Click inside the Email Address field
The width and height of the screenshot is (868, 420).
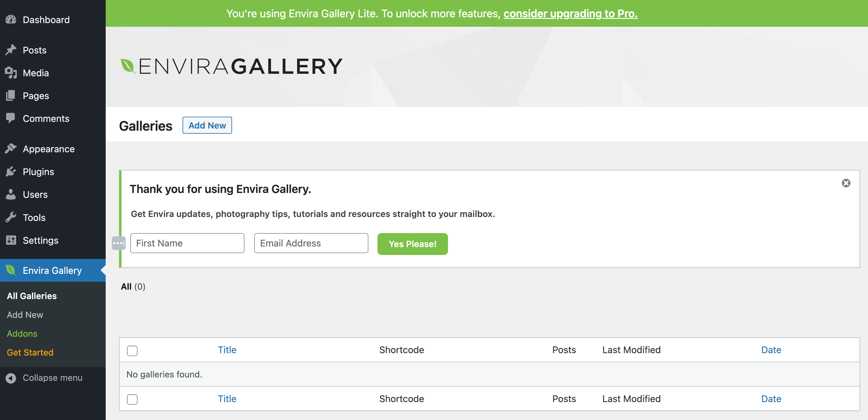pyautogui.click(x=310, y=243)
